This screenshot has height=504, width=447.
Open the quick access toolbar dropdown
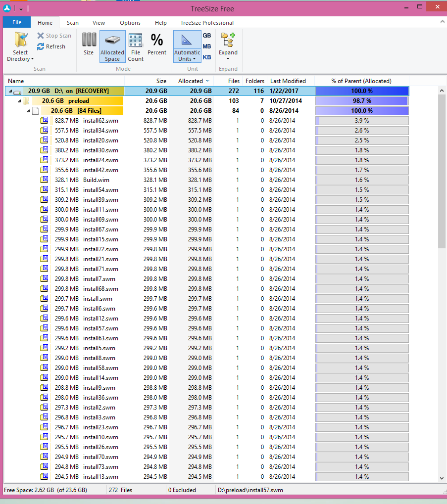coord(21,9)
